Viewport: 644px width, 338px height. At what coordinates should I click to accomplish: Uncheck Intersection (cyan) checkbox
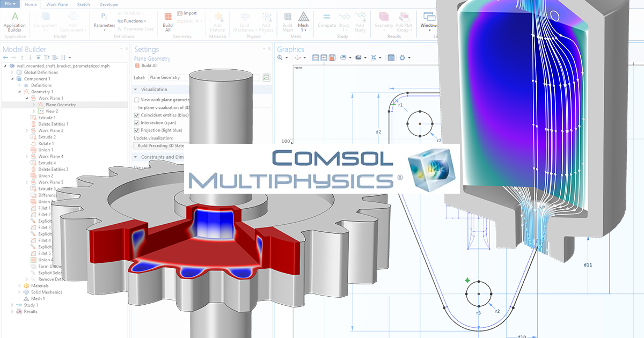(x=136, y=123)
